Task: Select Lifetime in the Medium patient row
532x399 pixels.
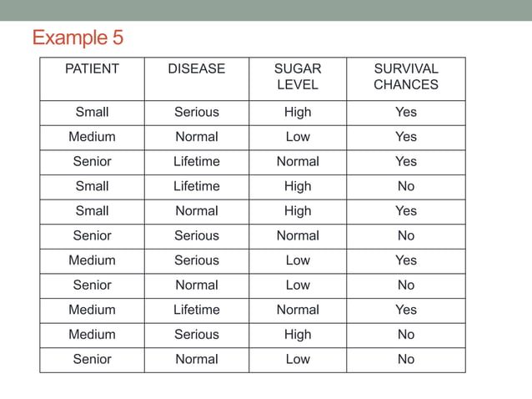Action: [x=197, y=310]
